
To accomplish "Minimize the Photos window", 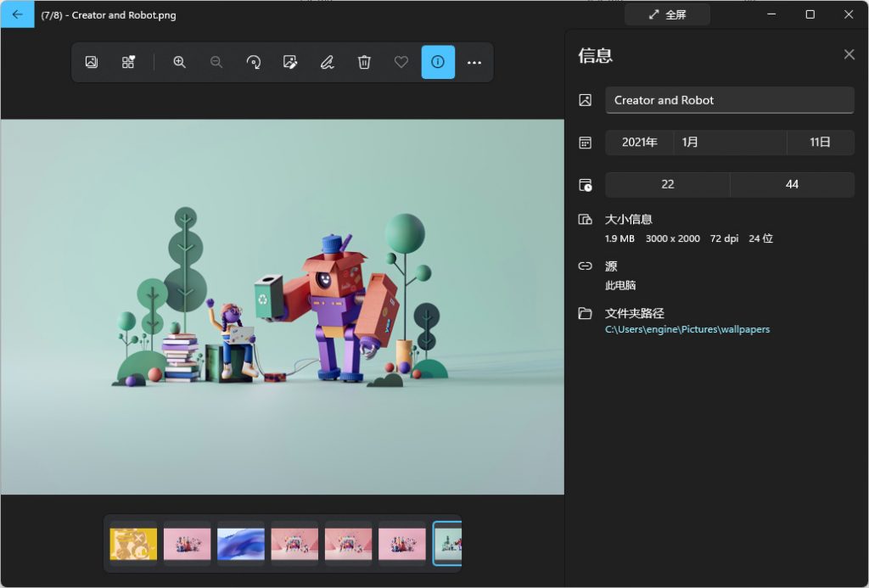I will [x=771, y=14].
